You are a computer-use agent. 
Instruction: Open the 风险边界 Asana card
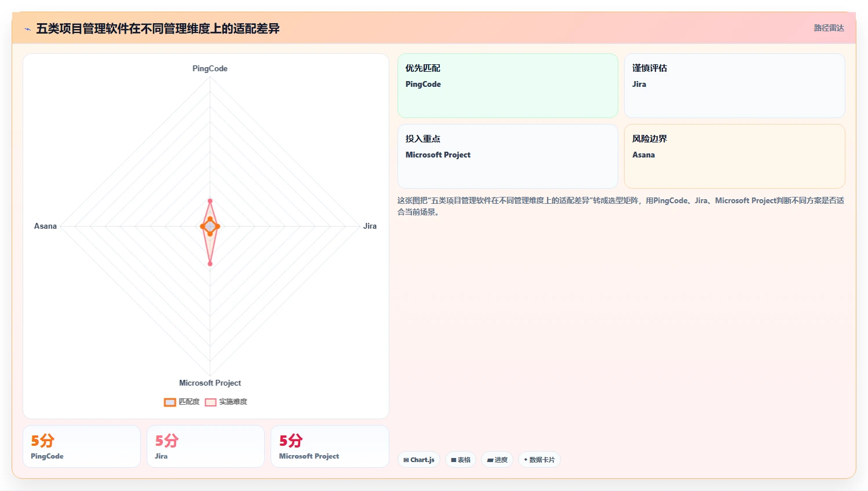tap(734, 156)
